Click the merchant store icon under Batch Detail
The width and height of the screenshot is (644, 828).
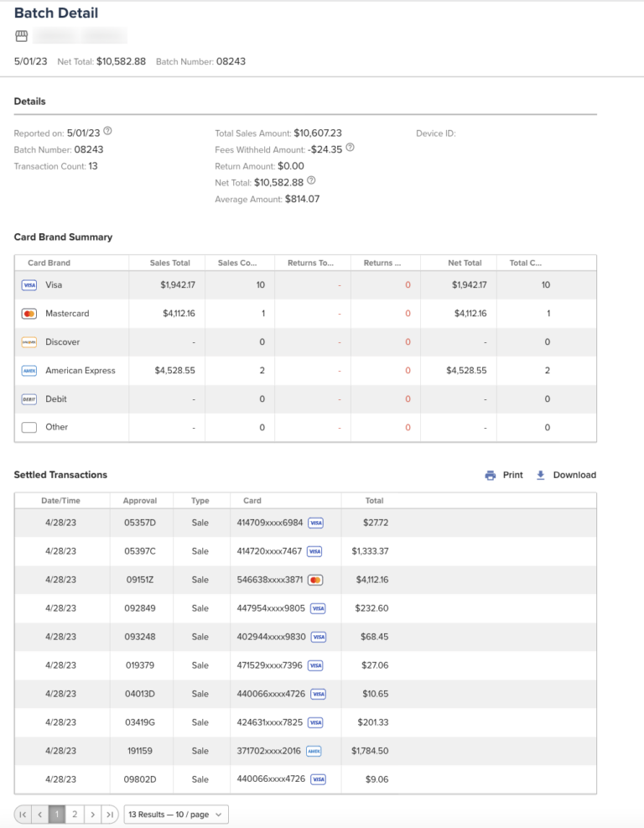pyautogui.click(x=21, y=35)
